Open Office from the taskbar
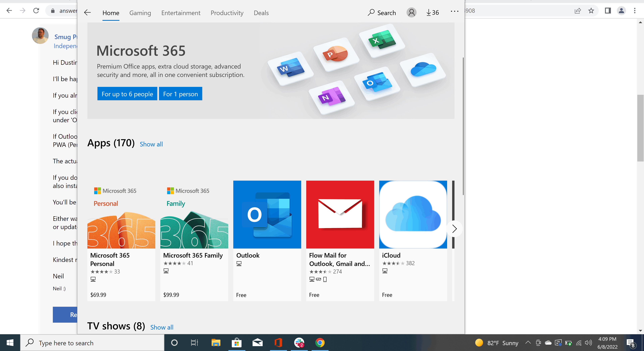This screenshot has height=351, width=644. point(279,343)
